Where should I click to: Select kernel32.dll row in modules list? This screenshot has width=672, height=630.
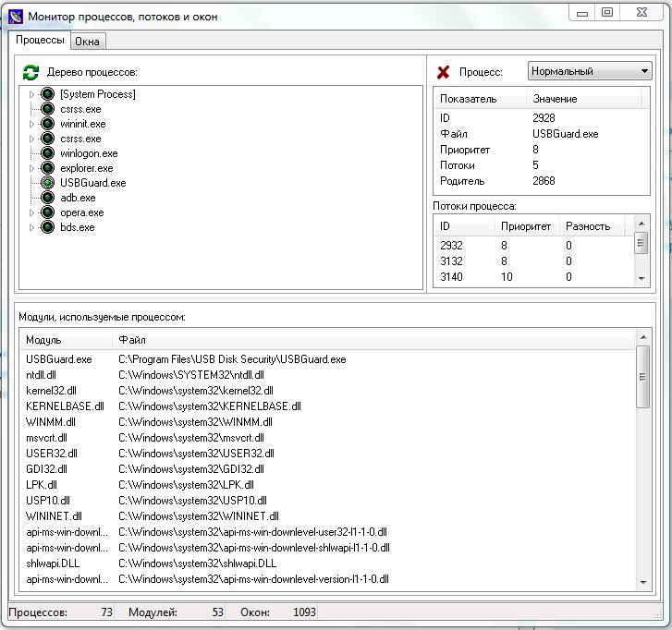(52, 391)
